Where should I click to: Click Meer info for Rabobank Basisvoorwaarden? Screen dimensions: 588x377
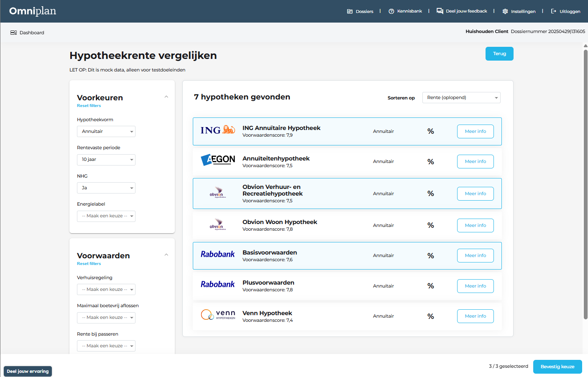coord(476,255)
